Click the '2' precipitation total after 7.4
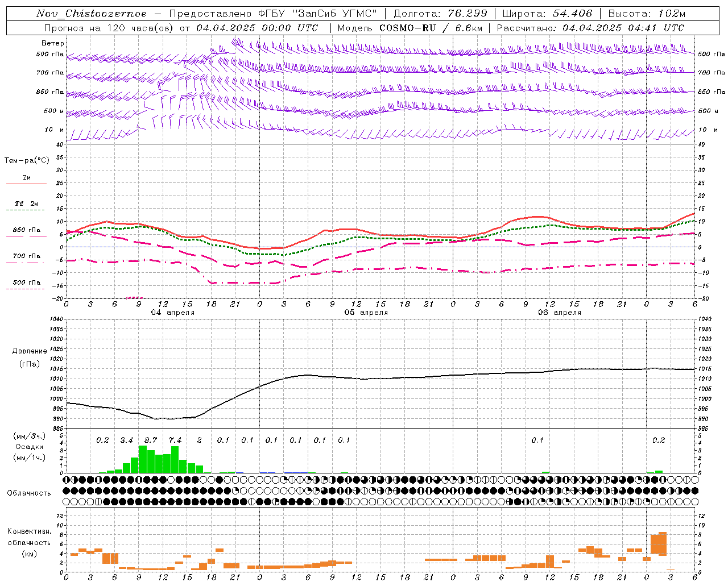 199,440
